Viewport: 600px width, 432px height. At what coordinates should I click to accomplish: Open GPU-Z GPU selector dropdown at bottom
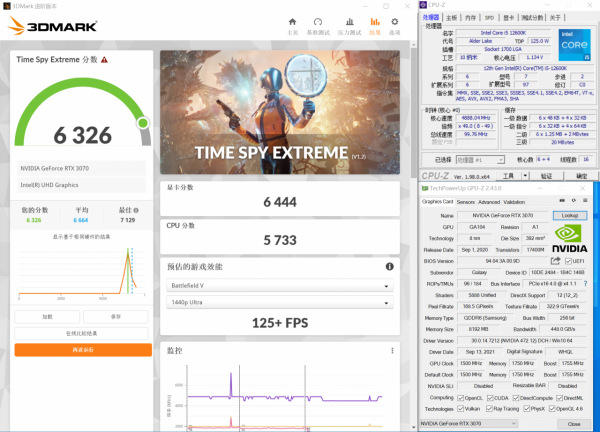point(469,424)
